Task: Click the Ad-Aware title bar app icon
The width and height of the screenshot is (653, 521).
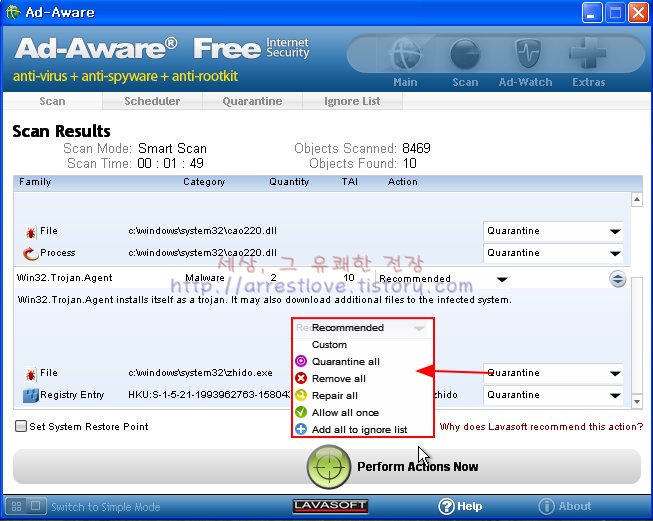Action: coord(13,12)
